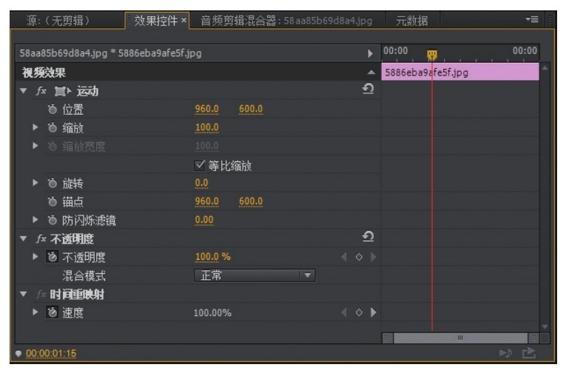Screen dimensions: 566x373
Task: Click the loop audio playback icon
Action: (x=505, y=353)
